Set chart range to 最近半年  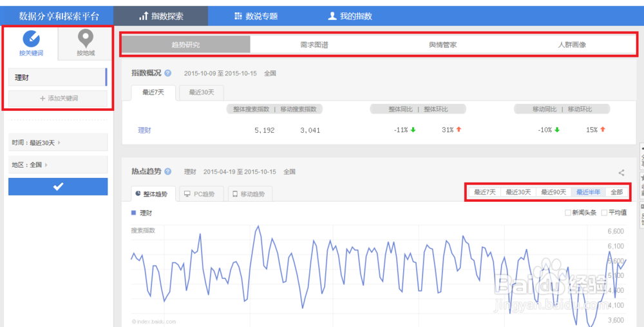[589, 192]
